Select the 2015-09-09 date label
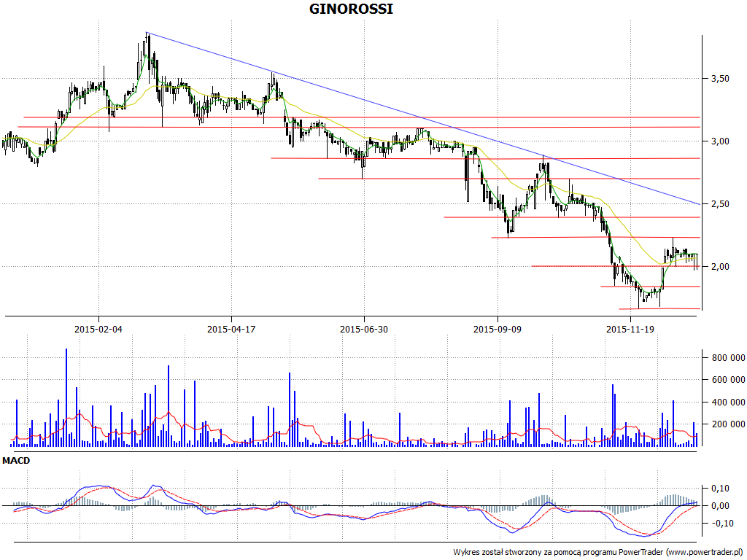 pos(498,329)
